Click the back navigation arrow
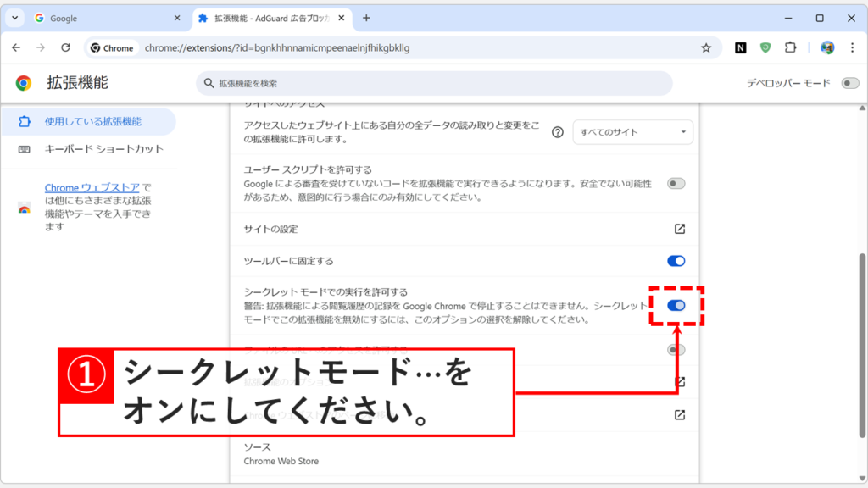 (x=17, y=47)
